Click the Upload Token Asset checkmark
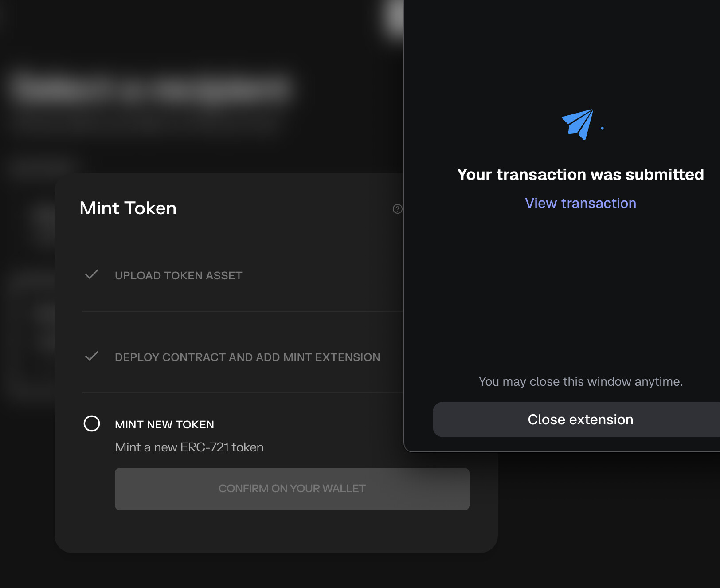This screenshot has height=588, width=720. pos(92,274)
